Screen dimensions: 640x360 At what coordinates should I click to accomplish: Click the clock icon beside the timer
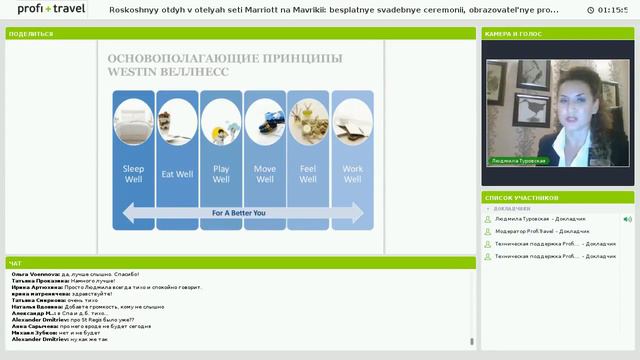coord(590,10)
